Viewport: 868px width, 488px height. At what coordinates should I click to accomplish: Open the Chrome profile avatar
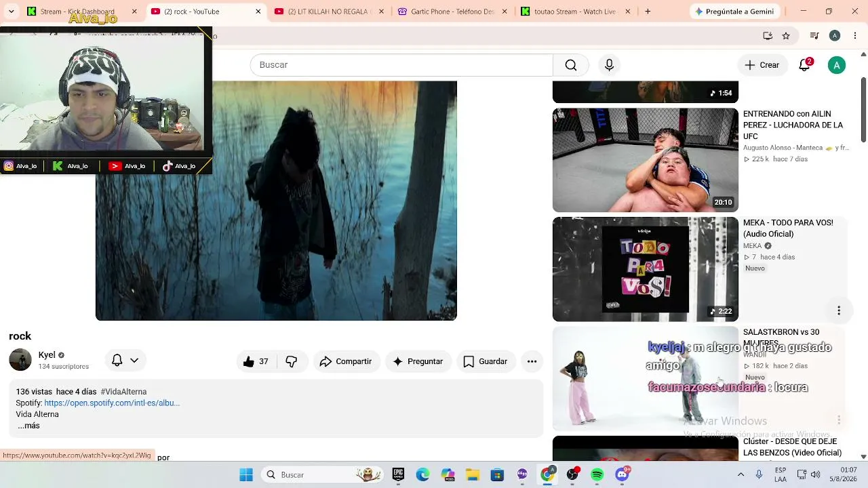(x=835, y=36)
